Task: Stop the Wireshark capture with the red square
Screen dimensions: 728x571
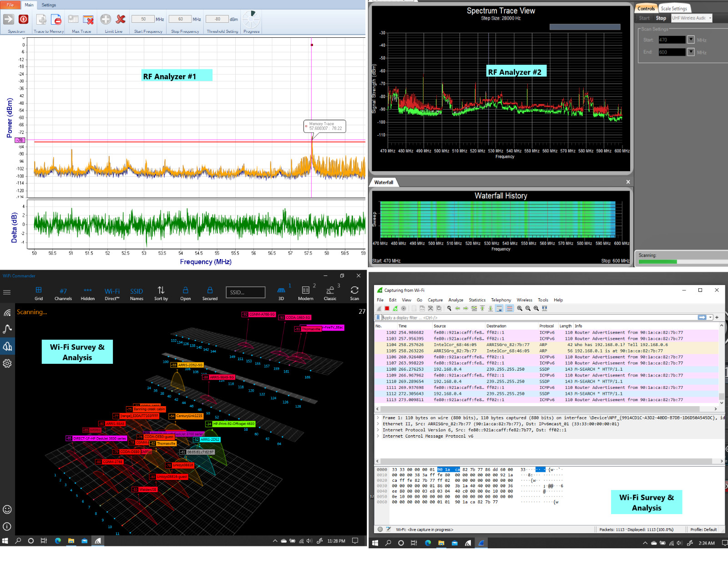Action: [387, 309]
